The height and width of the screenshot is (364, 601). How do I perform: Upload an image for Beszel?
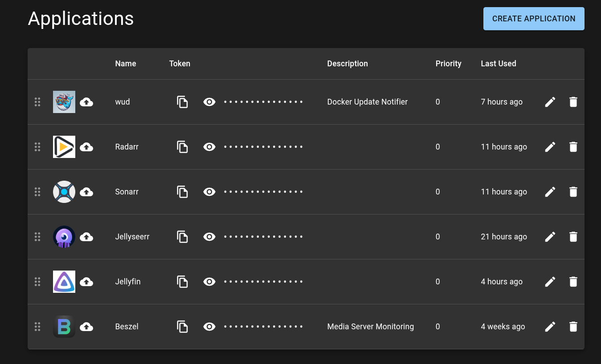[x=86, y=327]
